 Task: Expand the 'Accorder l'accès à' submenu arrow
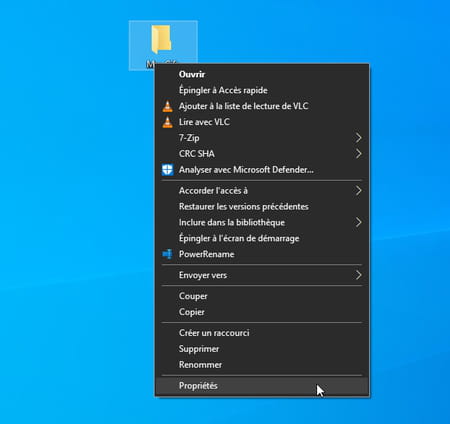pos(358,191)
